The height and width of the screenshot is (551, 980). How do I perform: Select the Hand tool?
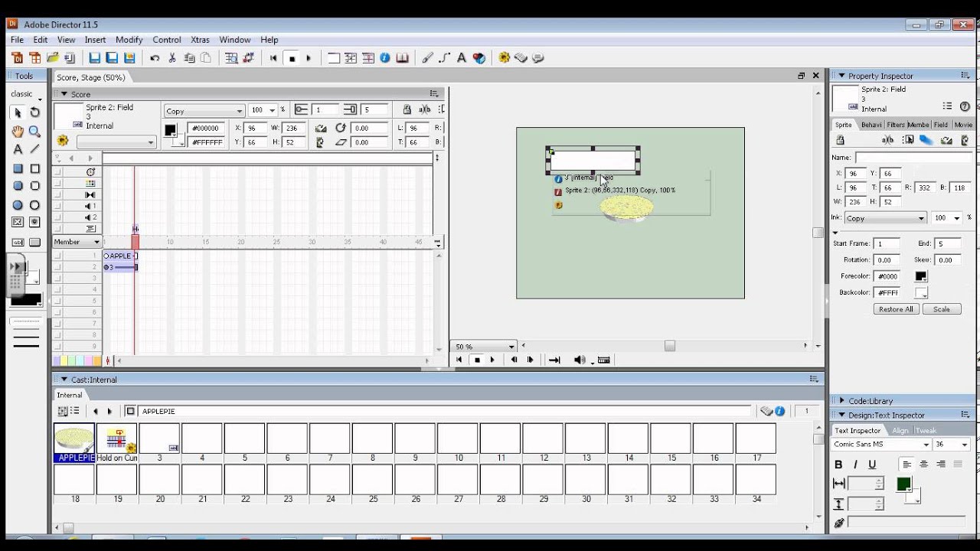point(18,132)
